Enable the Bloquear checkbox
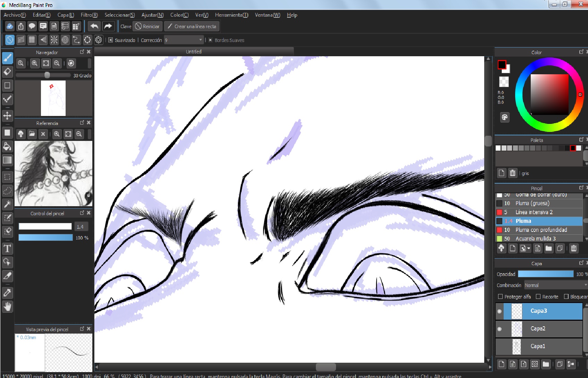588x378 pixels. 566,296
